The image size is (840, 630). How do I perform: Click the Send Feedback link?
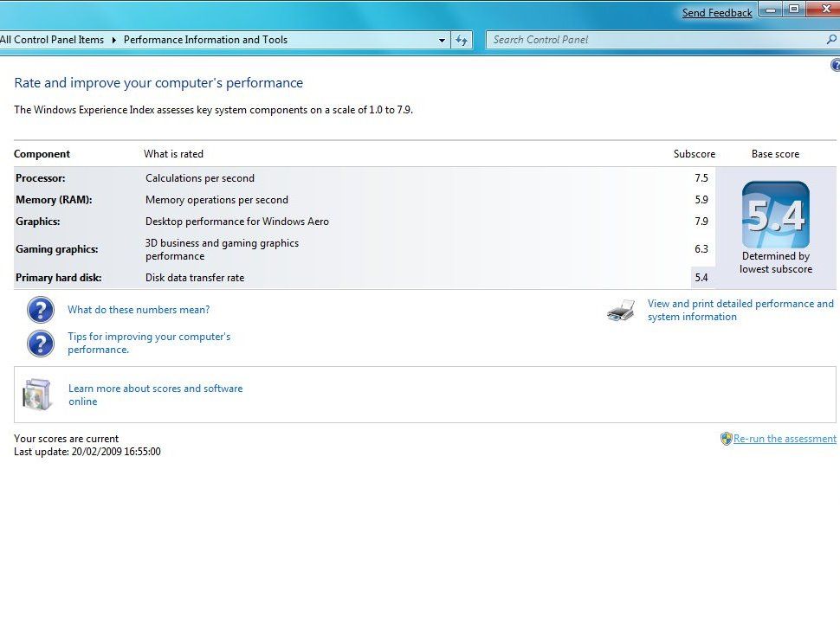pyautogui.click(x=717, y=12)
